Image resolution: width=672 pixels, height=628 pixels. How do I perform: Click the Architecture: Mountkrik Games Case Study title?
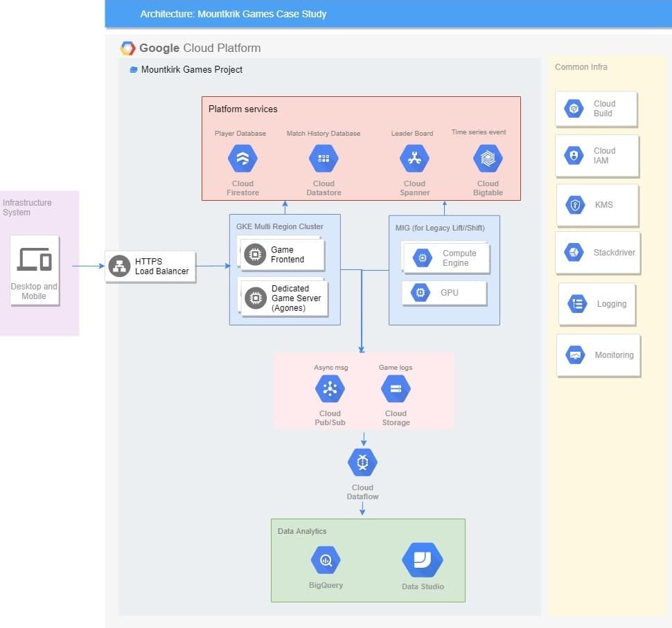click(x=233, y=14)
